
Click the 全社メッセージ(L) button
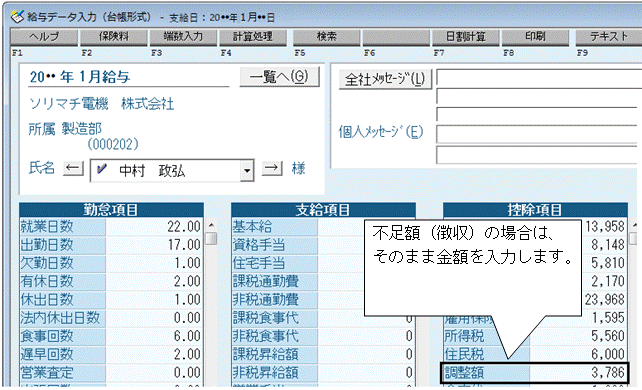[x=385, y=79]
